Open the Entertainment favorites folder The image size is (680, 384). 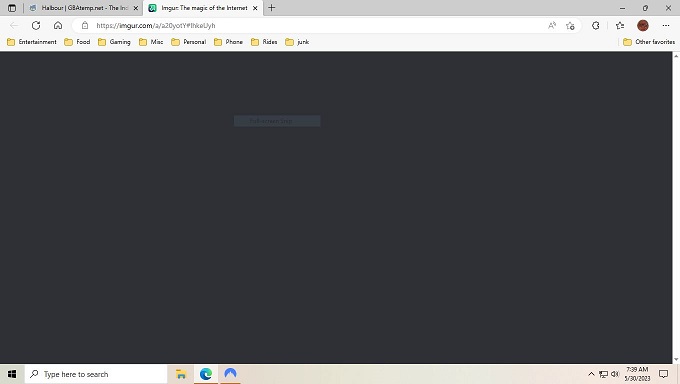pos(32,42)
